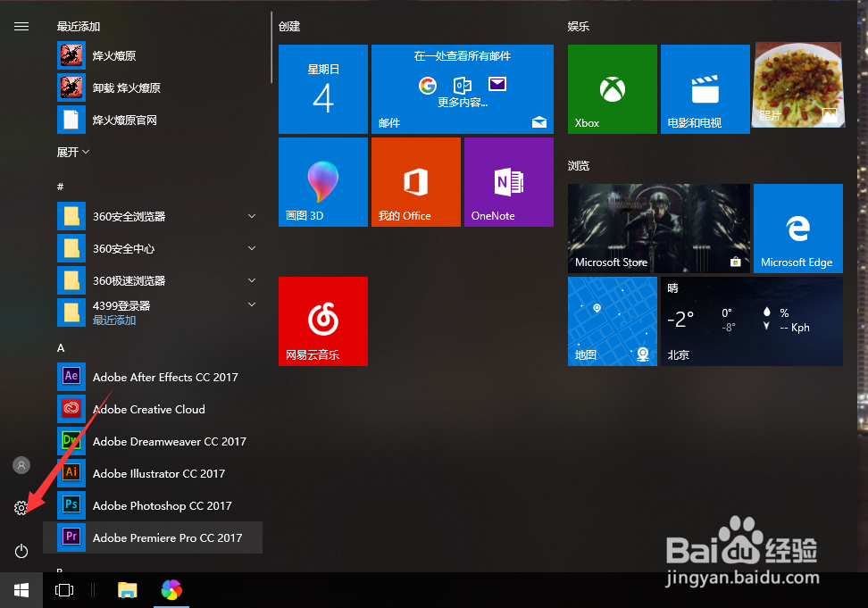868x608 pixels.
Task: Open the calendar tile showing 星期日 4
Action: pyautogui.click(x=322, y=89)
